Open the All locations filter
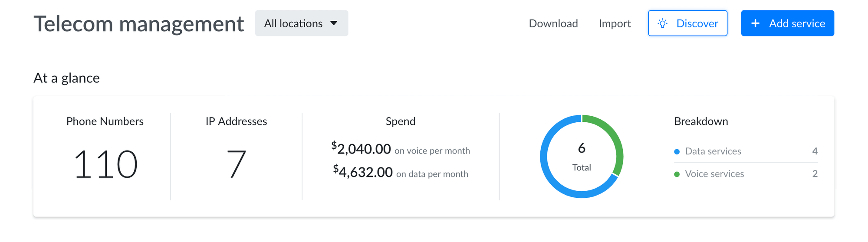868x242 pixels. 294,23
